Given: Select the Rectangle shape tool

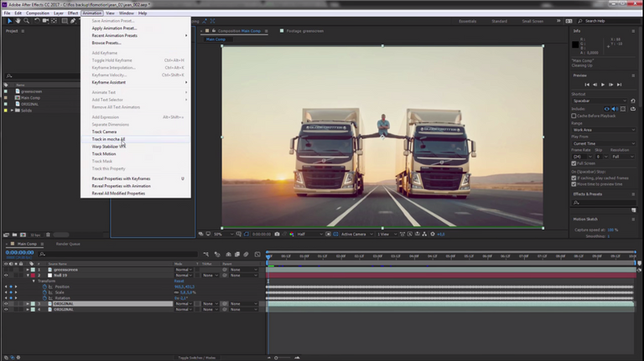Looking at the screenshot, I should coord(65,21).
